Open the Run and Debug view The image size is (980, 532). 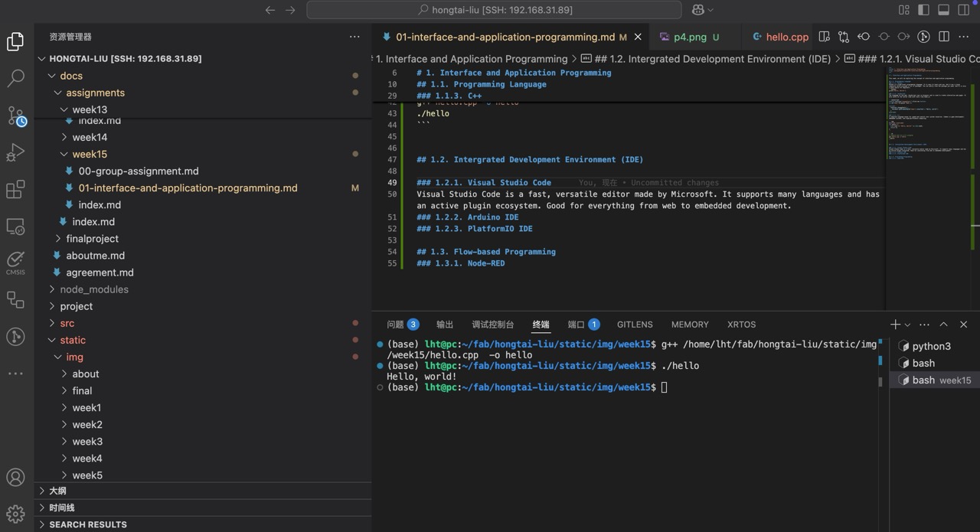pos(15,153)
